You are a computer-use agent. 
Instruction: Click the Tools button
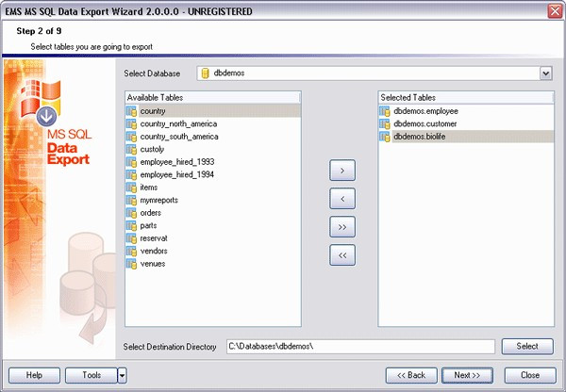coord(92,375)
